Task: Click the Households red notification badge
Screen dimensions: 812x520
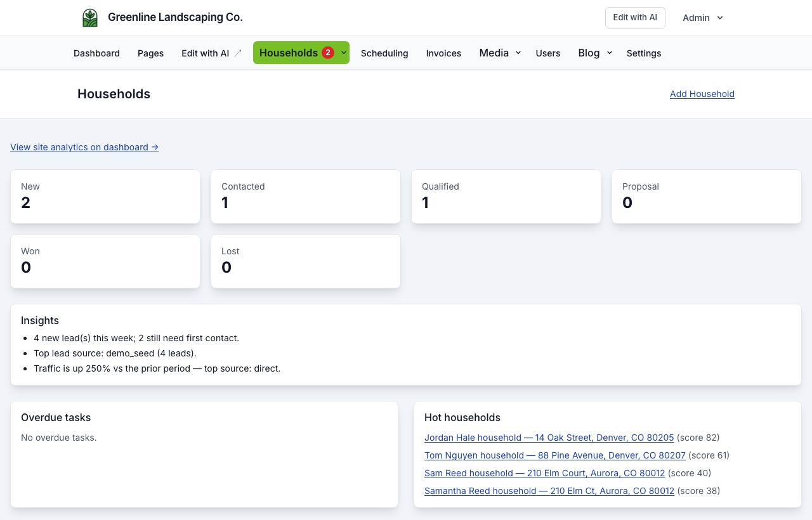Action: click(x=328, y=53)
